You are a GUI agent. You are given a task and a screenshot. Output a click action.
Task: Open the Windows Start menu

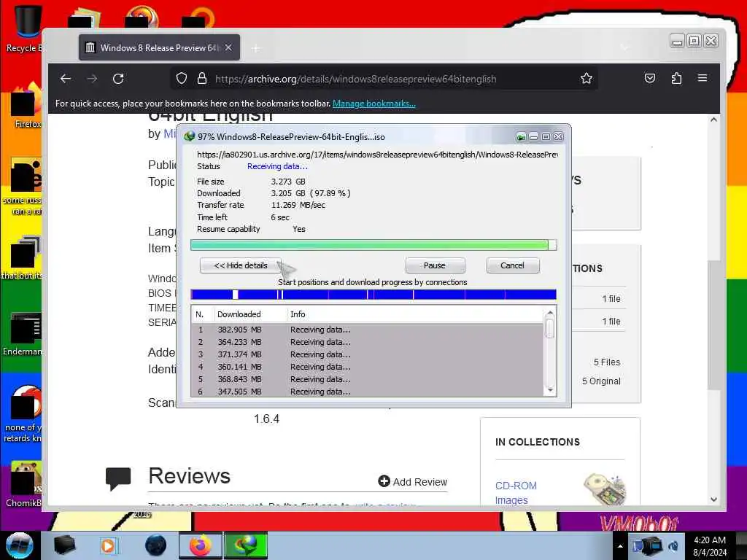pos(19,545)
